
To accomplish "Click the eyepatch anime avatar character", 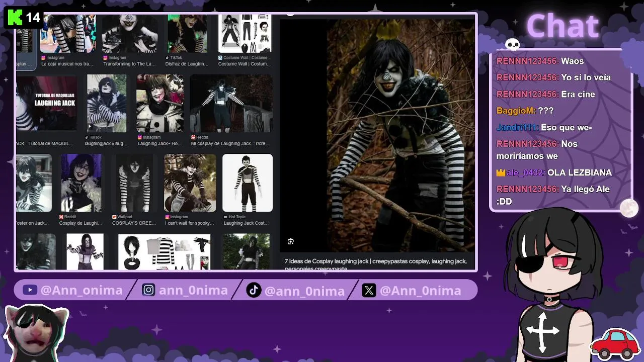I will (x=552, y=284).
